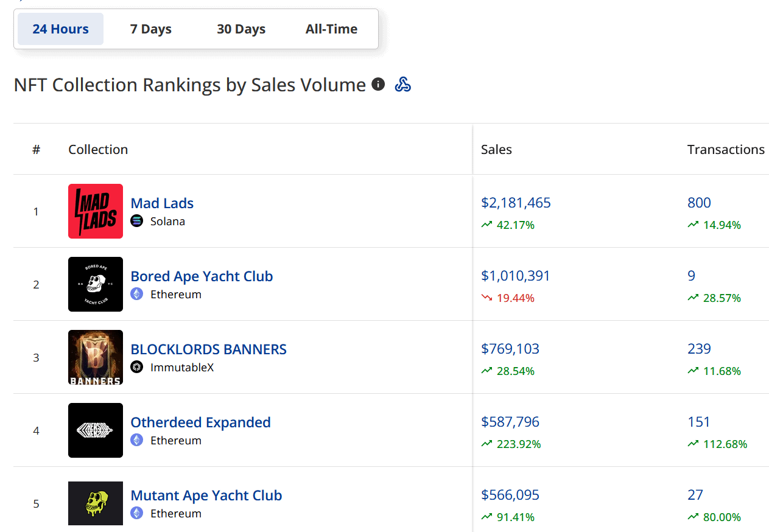Switch to the 7 Days tab
The height and width of the screenshot is (532, 769).
(x=151, y=29)
